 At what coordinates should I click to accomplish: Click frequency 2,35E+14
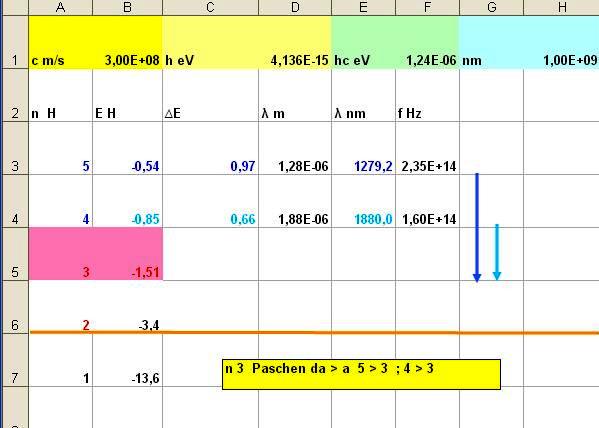[427, 148]
